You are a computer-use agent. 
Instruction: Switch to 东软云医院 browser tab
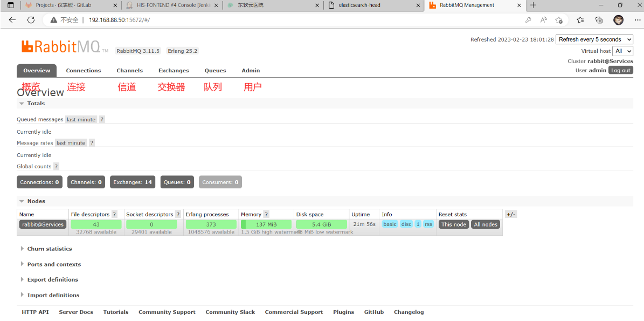pyautogui.click(x=273, y=5)
